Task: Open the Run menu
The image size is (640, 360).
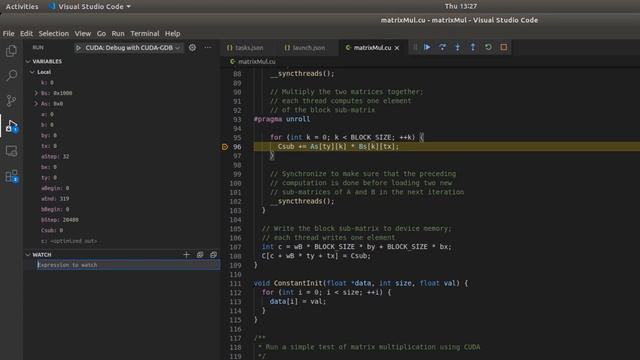Action: pos(118,33)
